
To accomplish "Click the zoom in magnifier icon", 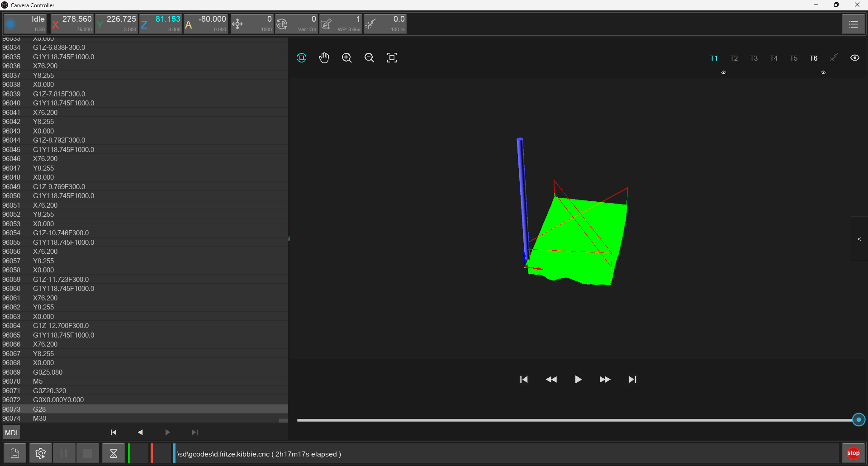I will point(346,57).
